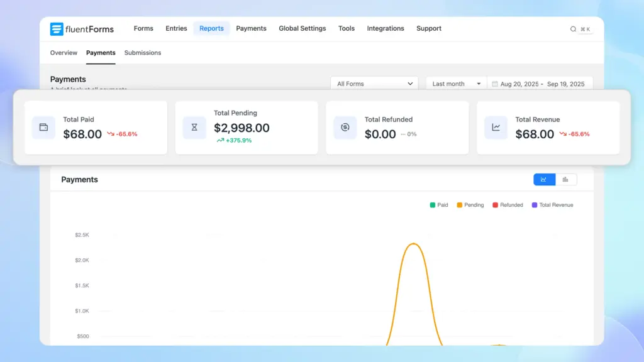This screenshot has height=362, width=644.
Task: Click the 0% change on Total Refunded
Action: 409,134
